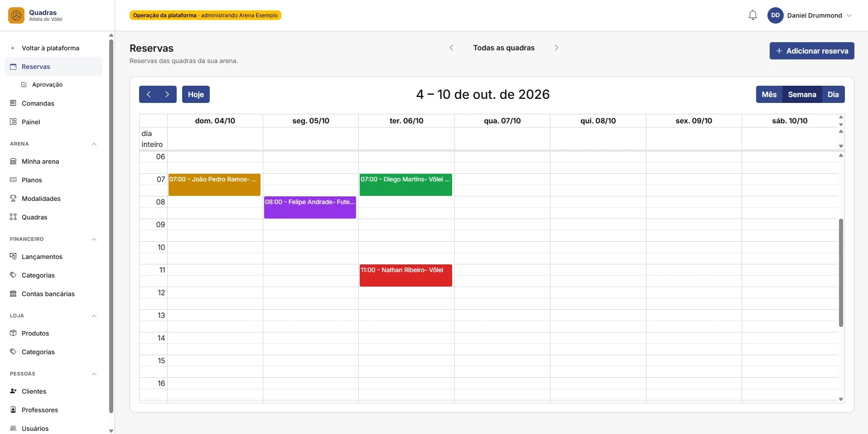Click the Reservas calendar icon in the sidebar

click(13, 67)
